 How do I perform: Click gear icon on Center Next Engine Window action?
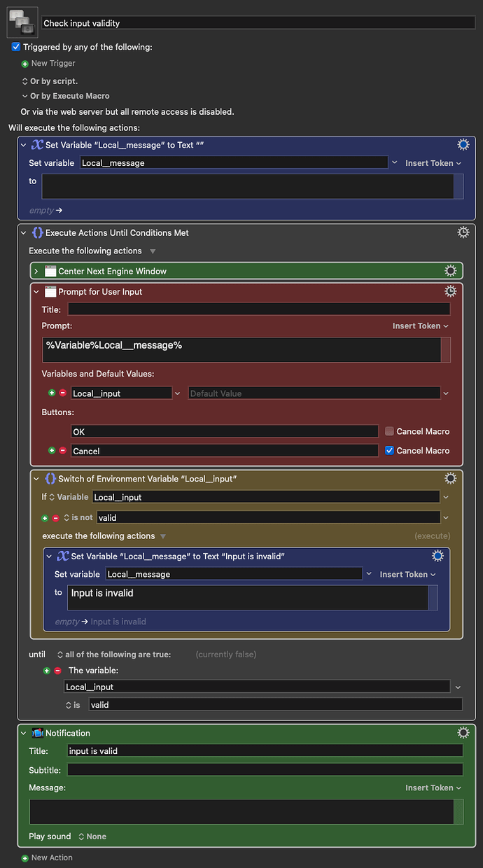point(450,270)
